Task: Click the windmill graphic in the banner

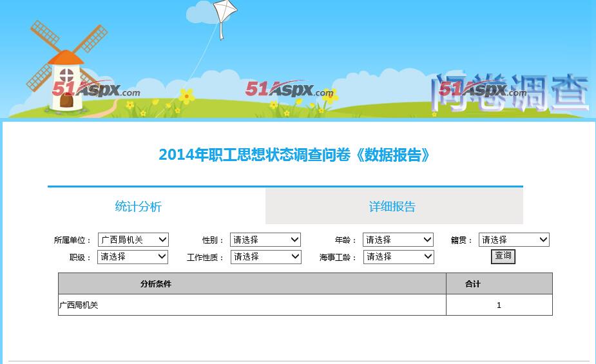Action: point(66,66)
